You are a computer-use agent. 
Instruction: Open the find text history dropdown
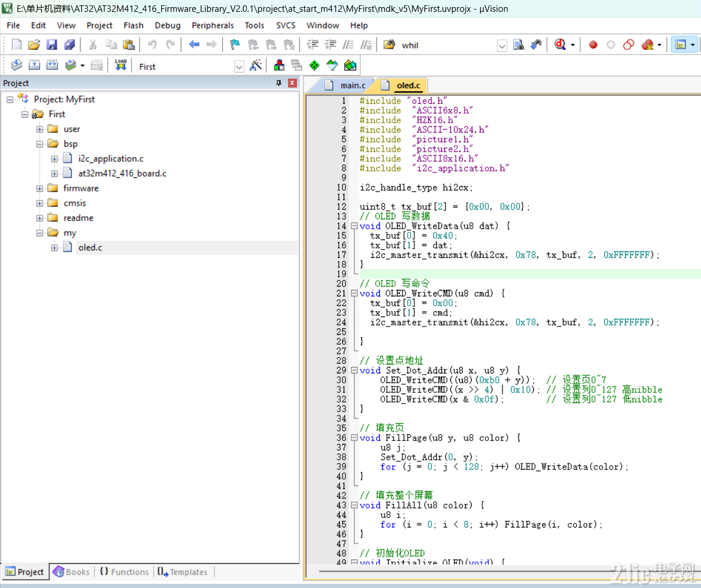tap(502, 46)
